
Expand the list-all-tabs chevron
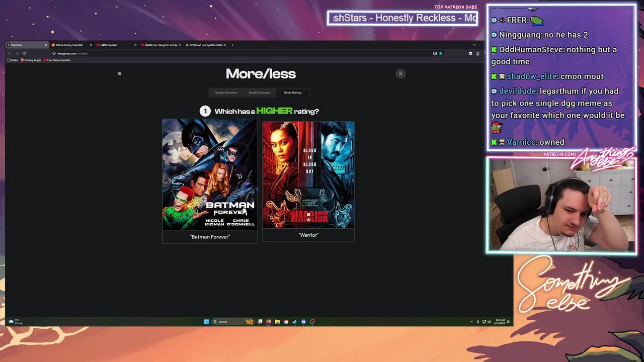pyautogui.click(x=474, y=45)
